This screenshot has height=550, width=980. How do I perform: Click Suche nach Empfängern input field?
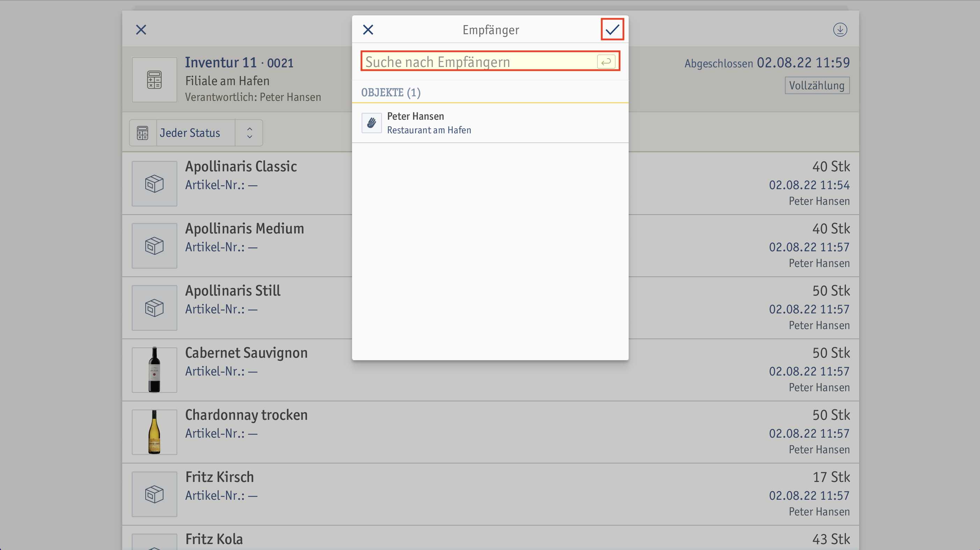tap(490, 61)
